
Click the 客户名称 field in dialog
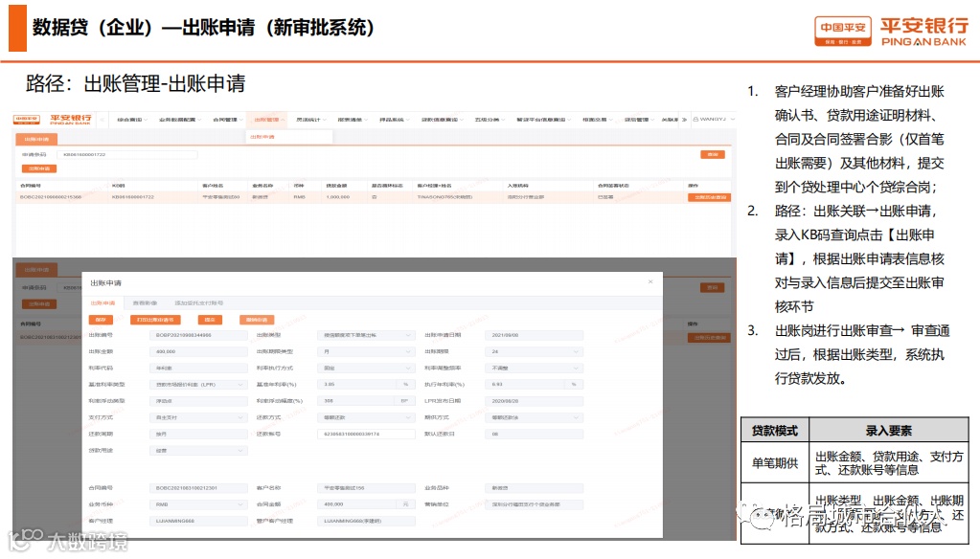[366, 488]
